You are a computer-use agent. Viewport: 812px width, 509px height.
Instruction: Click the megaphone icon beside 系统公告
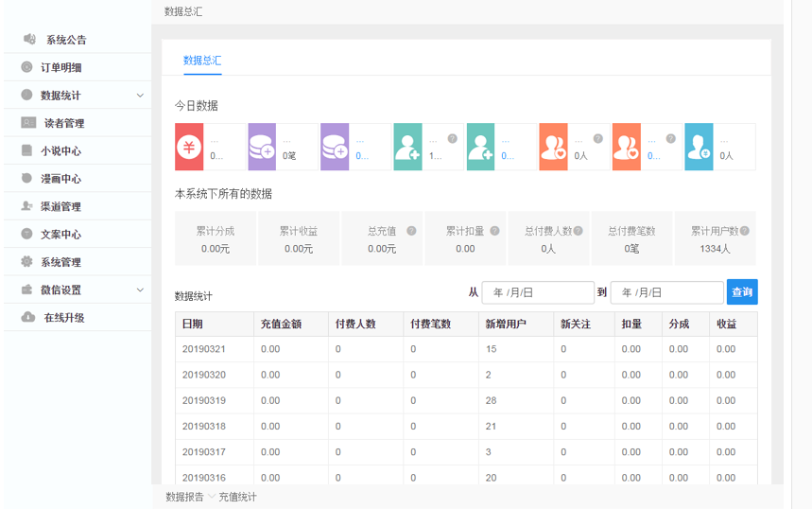[x=29, y=40]
